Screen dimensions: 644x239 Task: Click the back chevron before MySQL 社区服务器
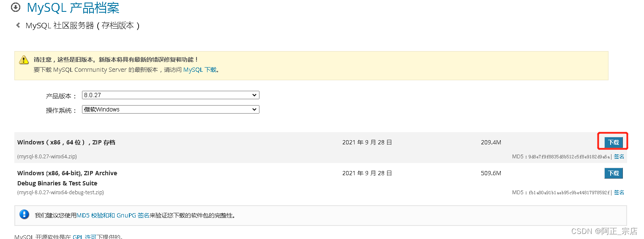click(x=18, y=25)
